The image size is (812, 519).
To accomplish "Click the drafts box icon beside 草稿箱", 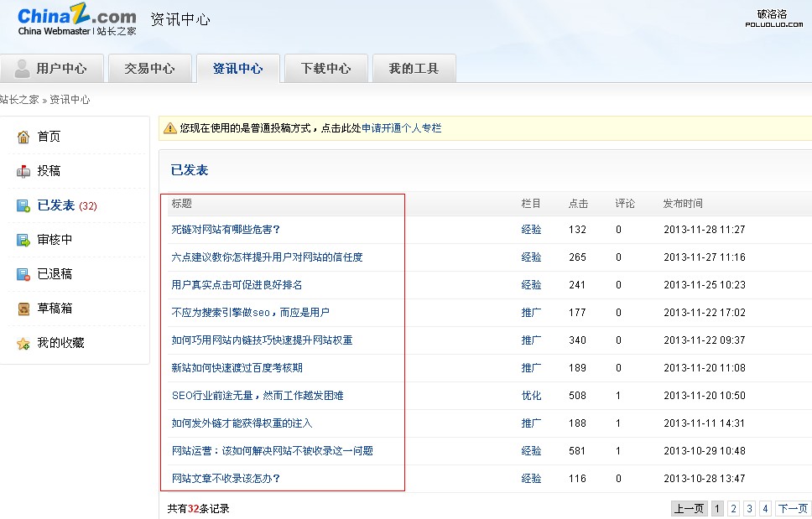I will [x=23, y=309].
